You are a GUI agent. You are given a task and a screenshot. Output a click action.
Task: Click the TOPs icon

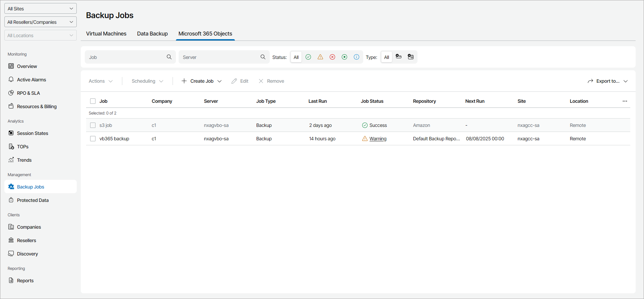point(11,146)
